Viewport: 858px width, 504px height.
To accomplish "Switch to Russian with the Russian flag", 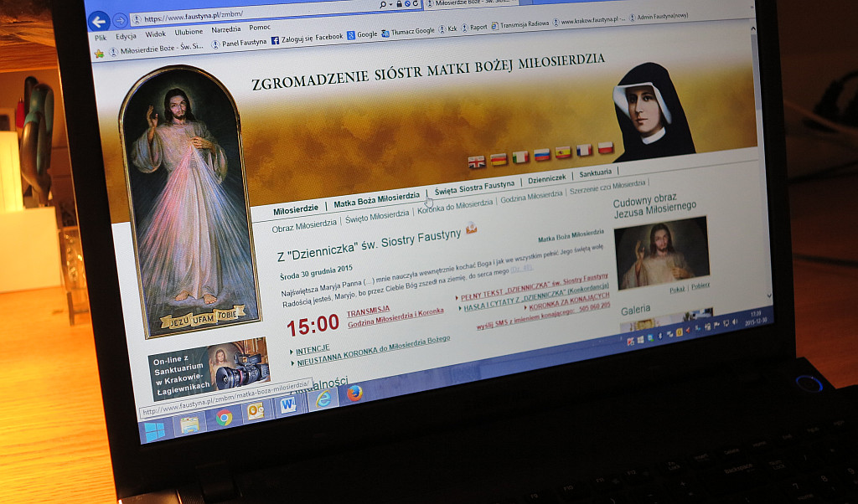I will tap(542, 155).
